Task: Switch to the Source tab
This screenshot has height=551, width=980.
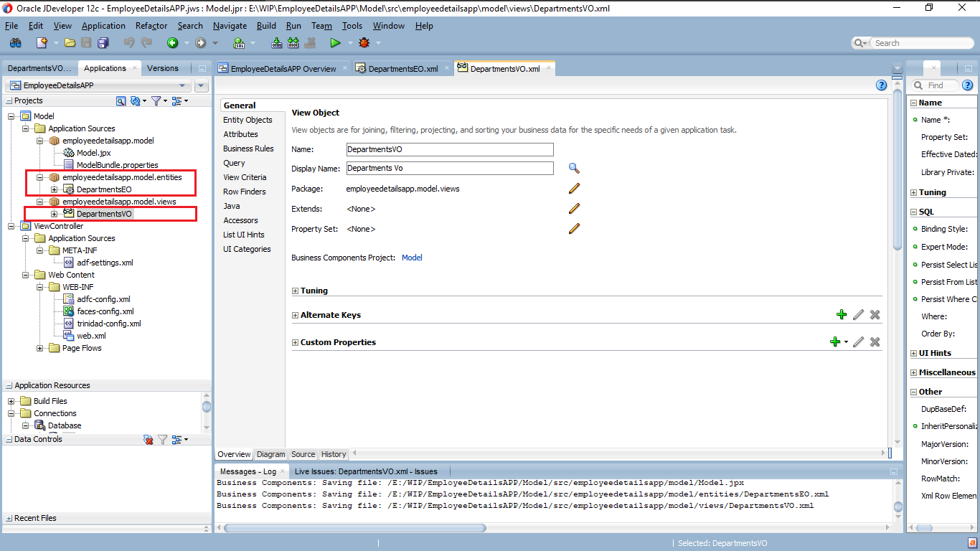Action: (302, 454)
